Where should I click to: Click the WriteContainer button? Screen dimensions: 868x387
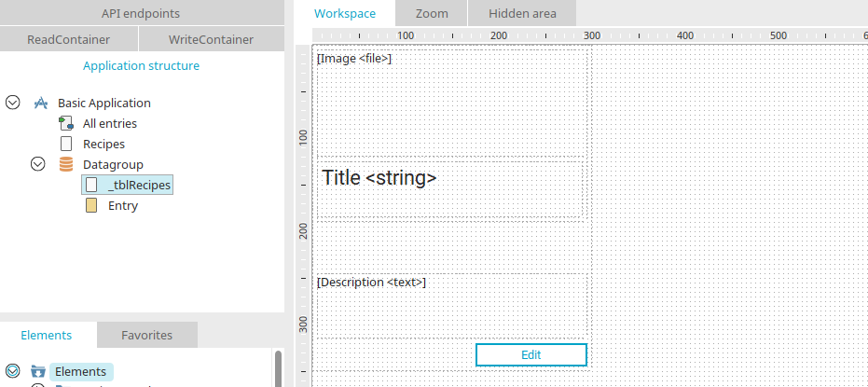[x=211, y=39]
